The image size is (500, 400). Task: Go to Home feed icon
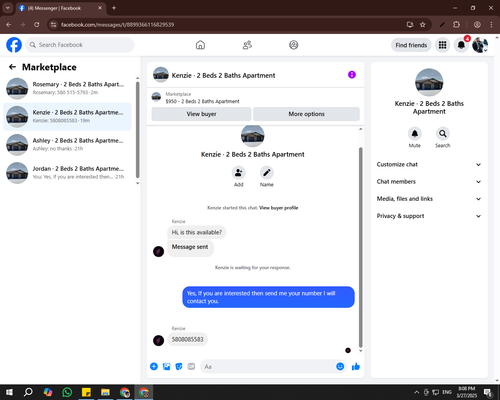[200, 45]
